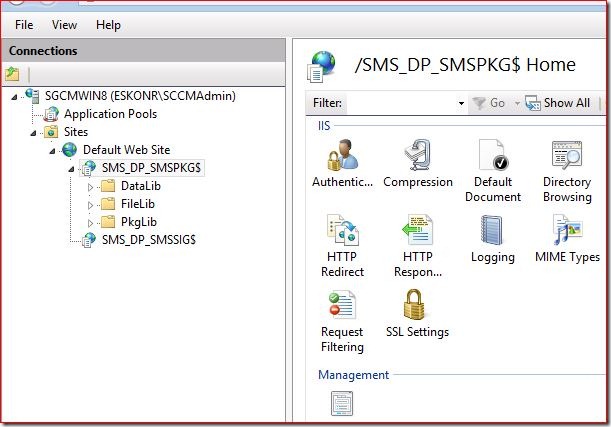The width and height of the screenshot is (611, 427).
Task: Expand the FileLib folder node
Action: 89,204
